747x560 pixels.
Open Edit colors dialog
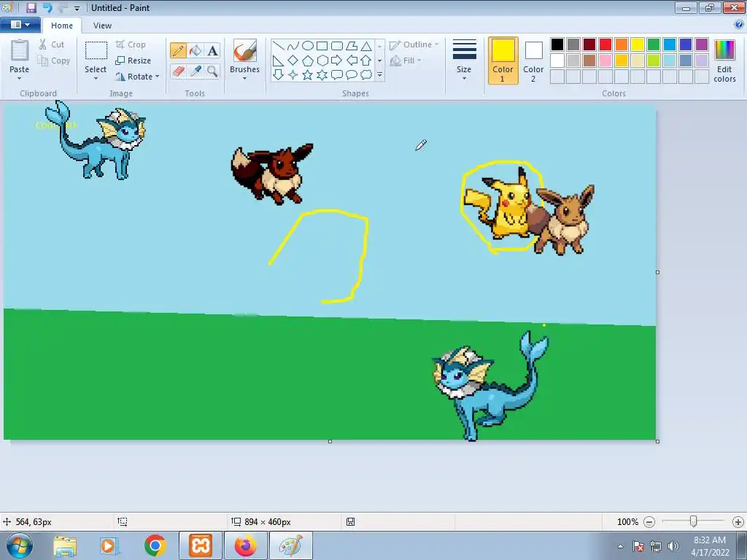point(724,61)
